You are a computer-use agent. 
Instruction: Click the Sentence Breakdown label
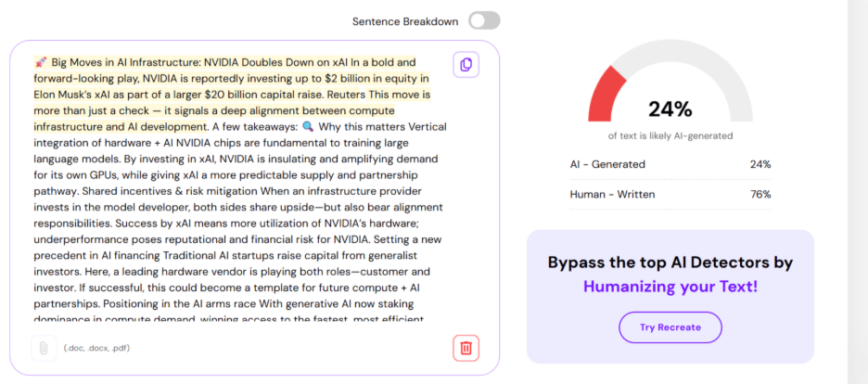[405, 21]
